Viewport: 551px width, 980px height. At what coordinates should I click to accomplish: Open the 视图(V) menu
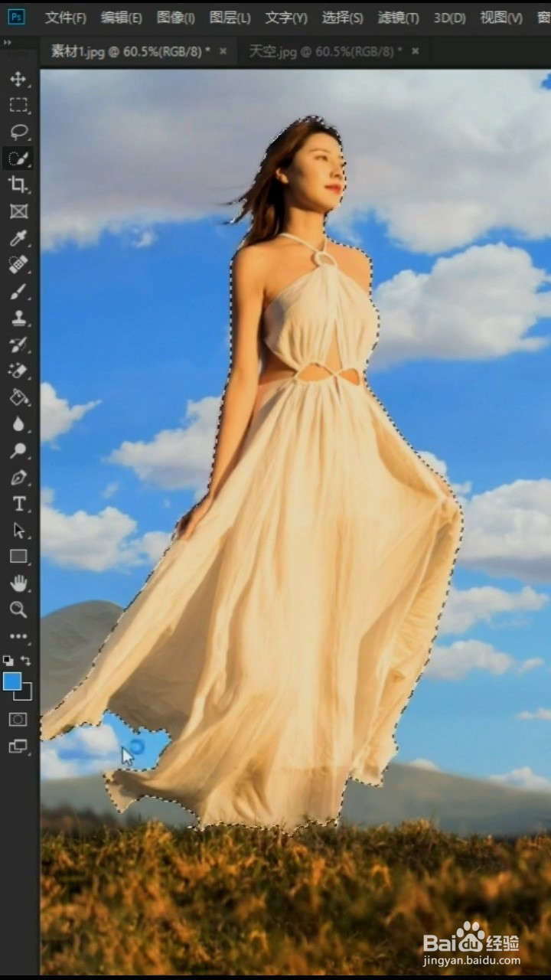(x=500, y=18)
